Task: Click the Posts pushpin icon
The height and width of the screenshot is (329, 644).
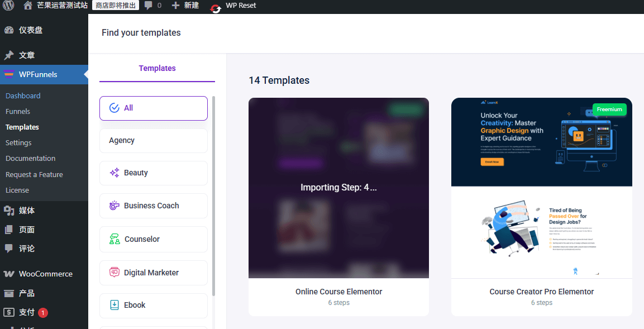Action: click(x=9, y=55)
